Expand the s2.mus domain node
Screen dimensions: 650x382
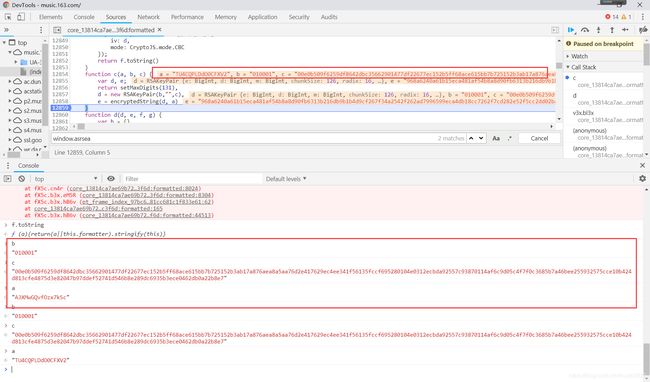[x=10, y=111]
